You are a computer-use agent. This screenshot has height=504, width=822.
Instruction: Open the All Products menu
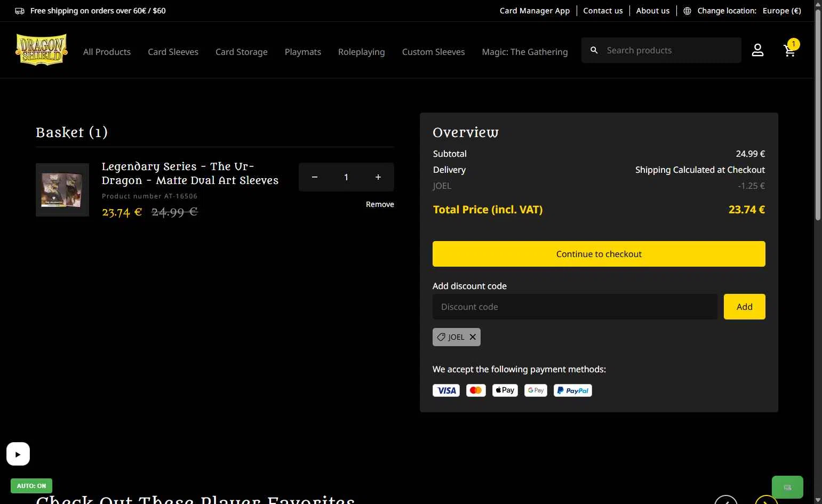(107, 52)
